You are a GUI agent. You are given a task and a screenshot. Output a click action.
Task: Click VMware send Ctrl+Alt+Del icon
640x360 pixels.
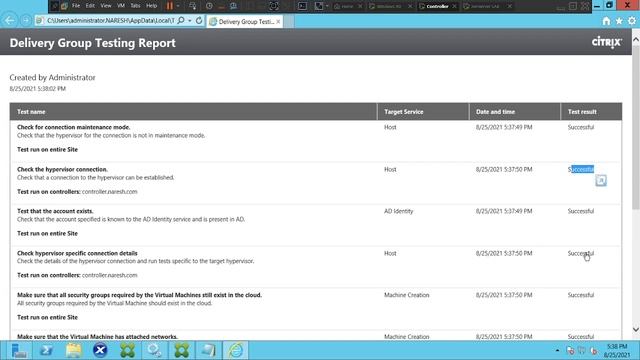pos(192,6)
